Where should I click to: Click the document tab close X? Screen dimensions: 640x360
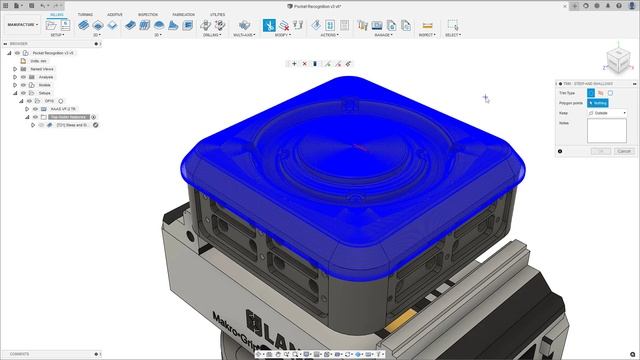coord(565,6)
